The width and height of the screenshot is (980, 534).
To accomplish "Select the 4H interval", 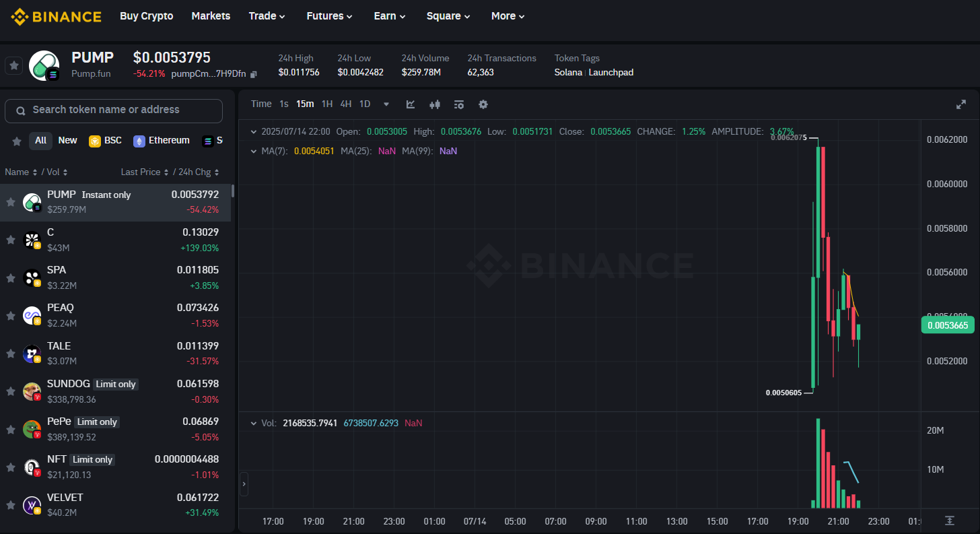I will click(346, 104).
